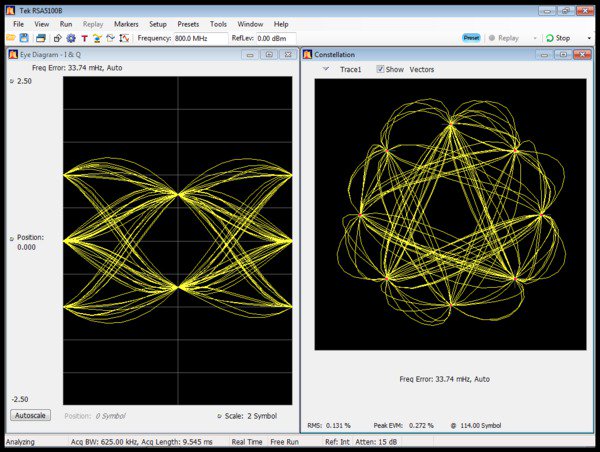The height and width of the screenshot is (452, 600).
Task: Click the RefLev value field
Action: pyautogui.click(x=278, y=38)
